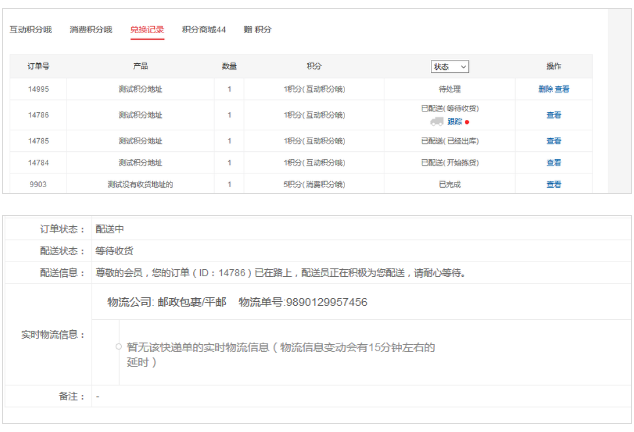
Task: Select the 兑换记录 tab
Action: (147, 30)
